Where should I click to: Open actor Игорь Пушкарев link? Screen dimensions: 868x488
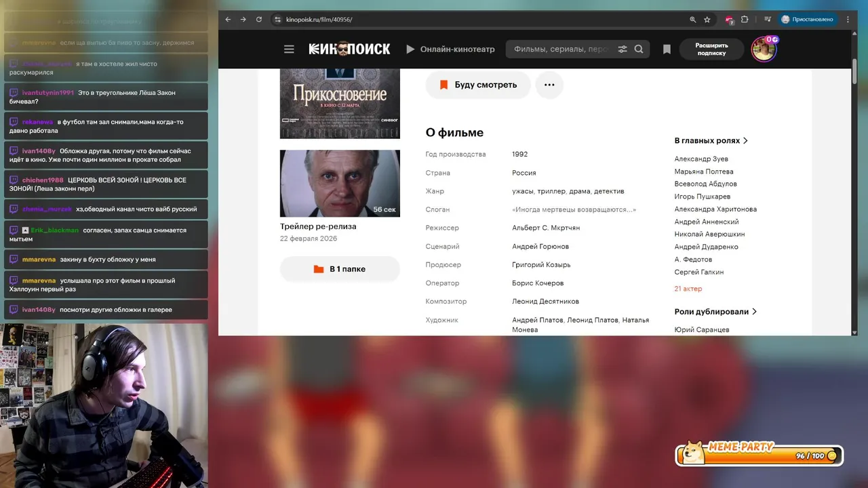(x=703, y=197)
